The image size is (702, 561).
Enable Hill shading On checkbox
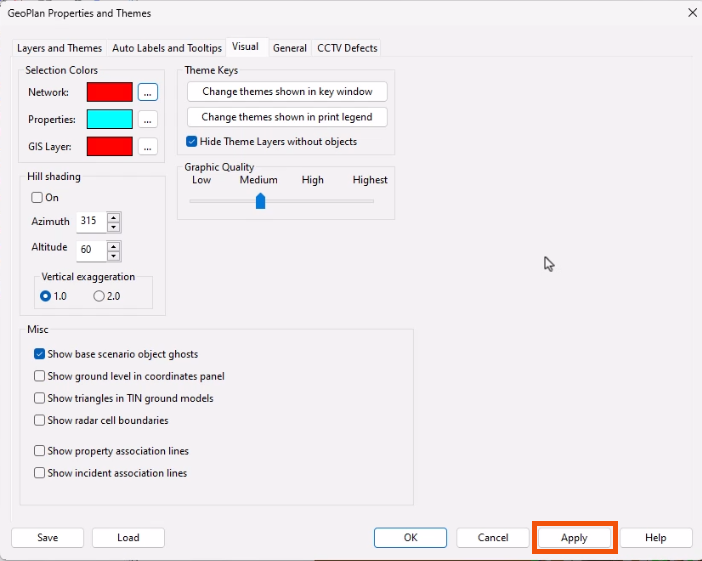point(37,197)
